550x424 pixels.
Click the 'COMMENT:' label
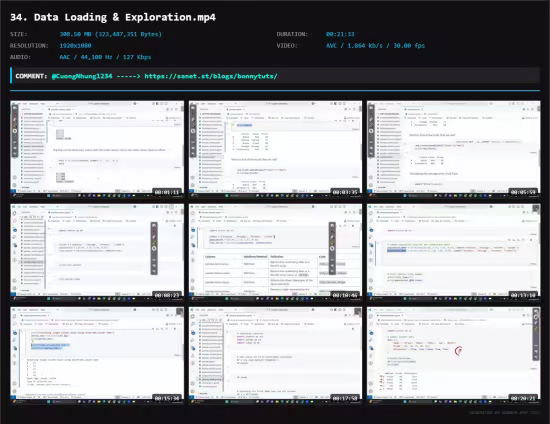pyautogui.click(x=31, y=76)
